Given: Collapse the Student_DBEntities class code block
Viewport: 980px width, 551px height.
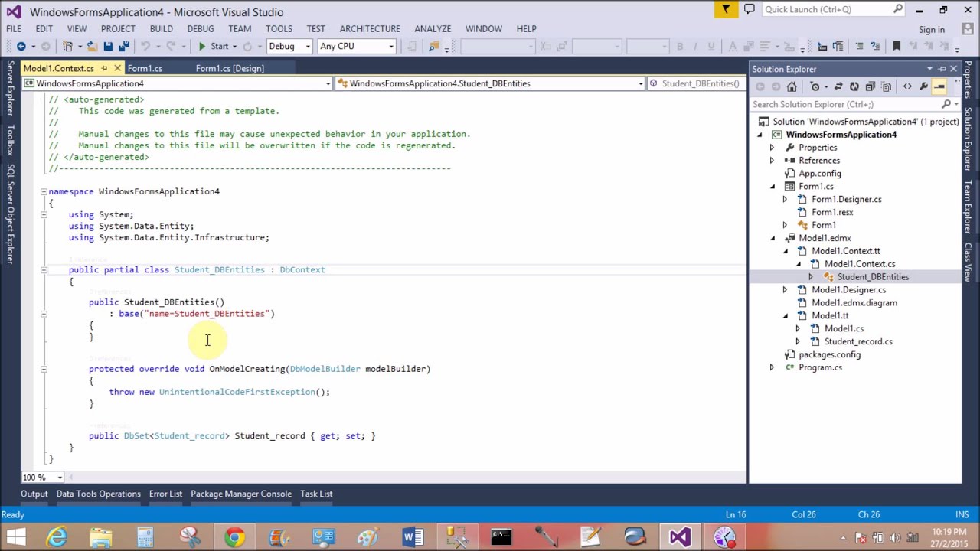Looking at the screenshot, I should 44,270.
